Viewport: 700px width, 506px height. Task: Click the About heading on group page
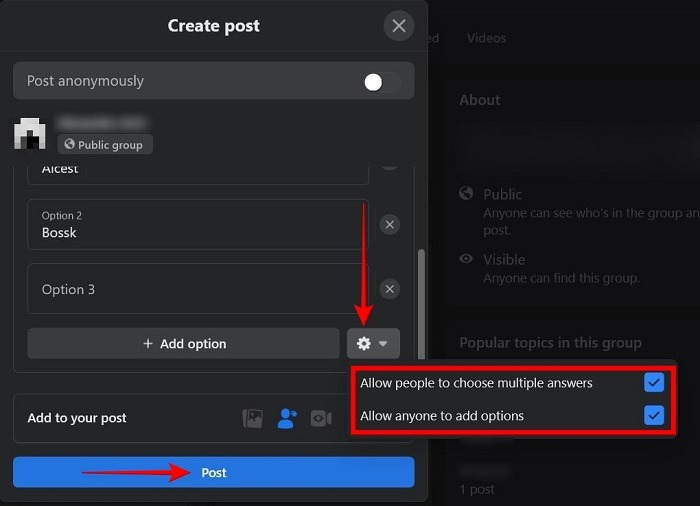[480, 100]
